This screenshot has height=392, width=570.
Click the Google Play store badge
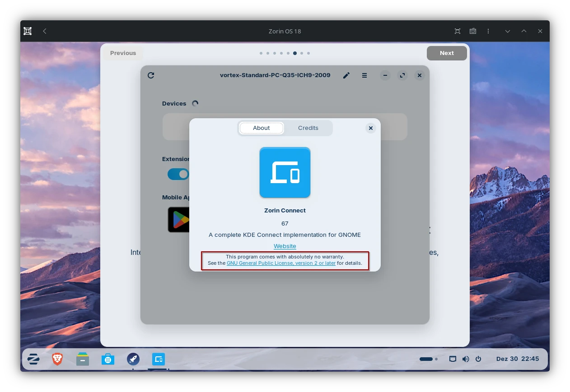(x=179, y=220)
